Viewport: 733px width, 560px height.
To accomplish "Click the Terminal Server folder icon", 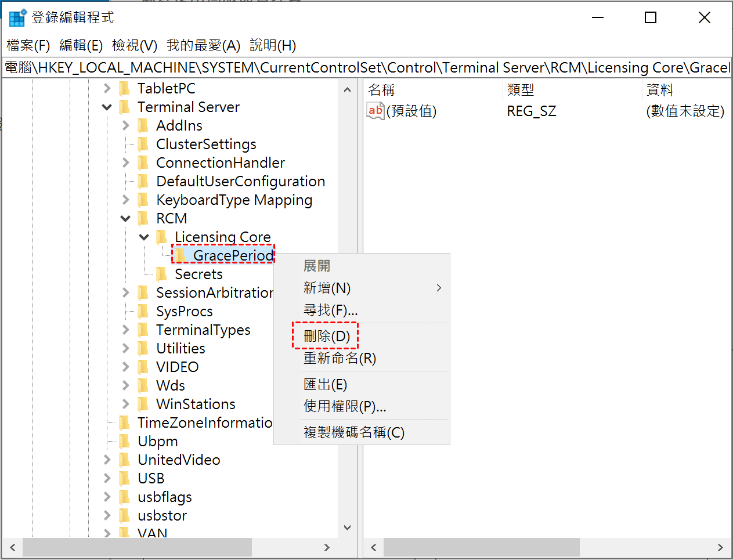I will [x=124, y=107].
